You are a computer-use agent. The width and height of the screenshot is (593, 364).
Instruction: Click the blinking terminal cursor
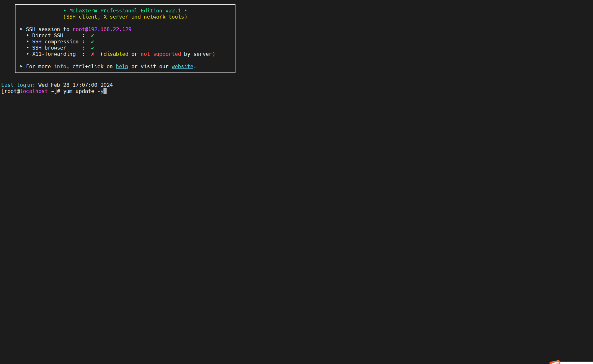pos(105,91)
